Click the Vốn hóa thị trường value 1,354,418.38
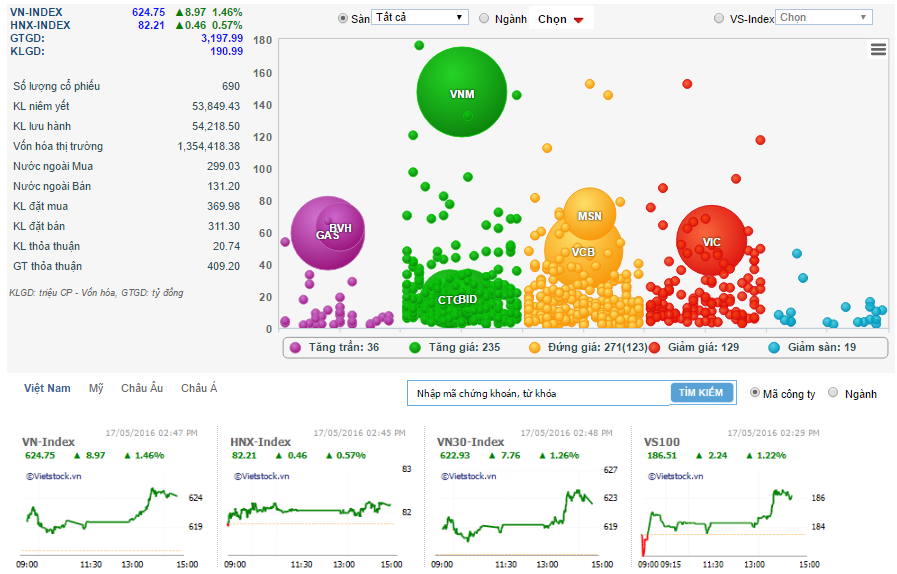The width and height of the screenshot is (897, 574). (209, 146)
